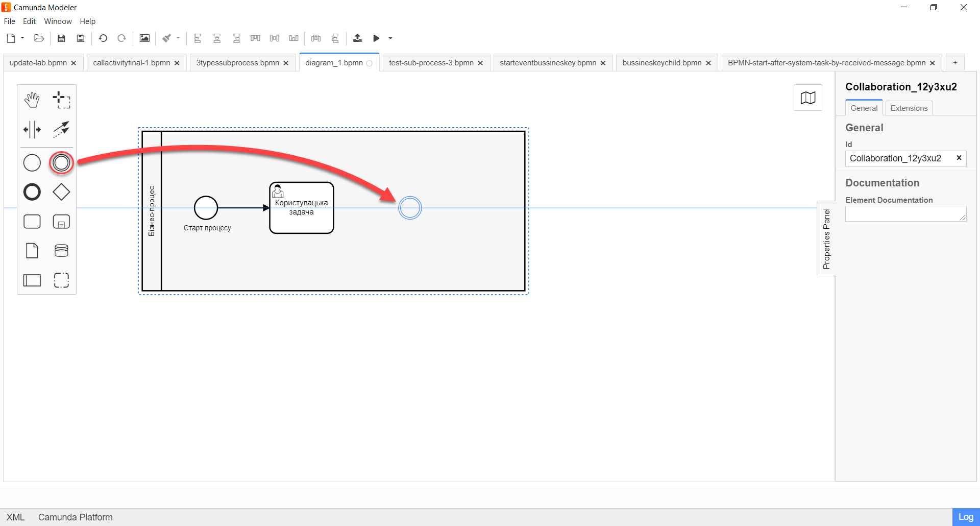Screen dimensions: 980x526
Task: Activate the hand tool in palette
Action: coord(32,100)
